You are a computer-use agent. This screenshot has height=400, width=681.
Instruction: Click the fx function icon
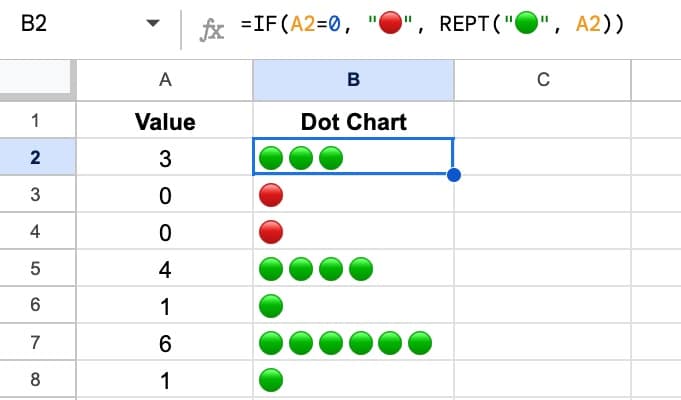[x=212, y=30]
